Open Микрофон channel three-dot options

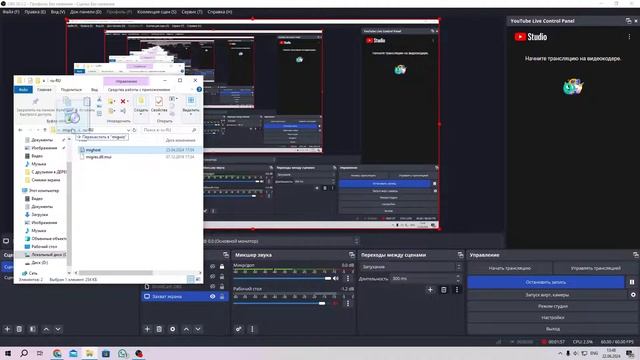click(x=348, y=278)
